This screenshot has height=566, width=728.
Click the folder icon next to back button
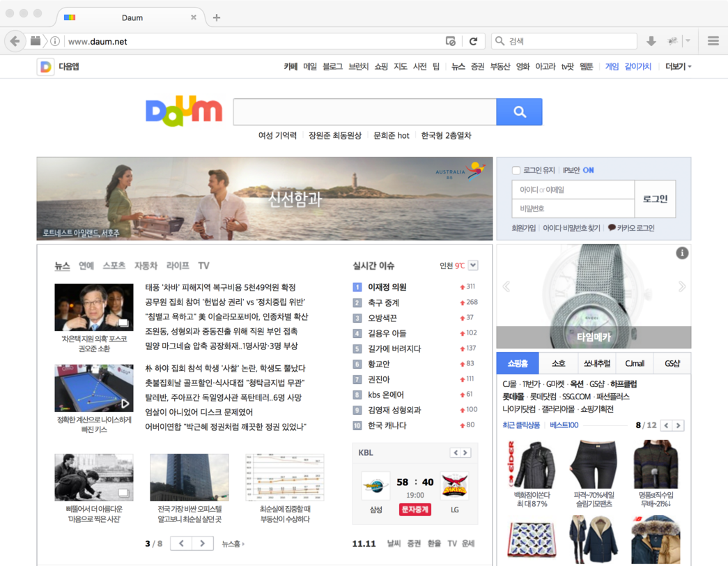coord(36,41)
